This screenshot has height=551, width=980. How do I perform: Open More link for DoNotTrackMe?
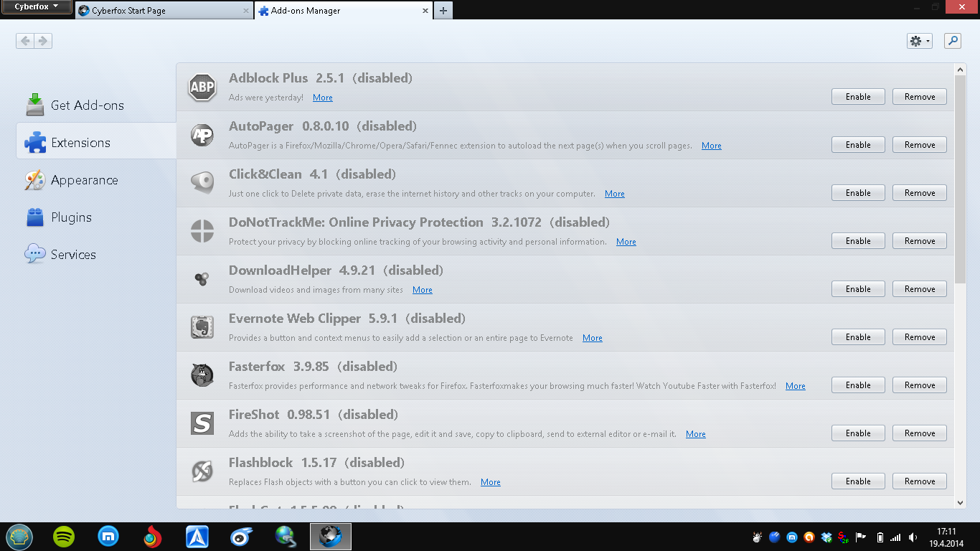626,242
